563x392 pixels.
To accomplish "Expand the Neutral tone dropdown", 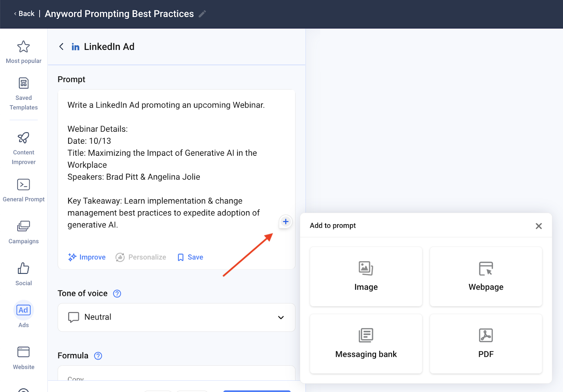I will coord(176,317).
